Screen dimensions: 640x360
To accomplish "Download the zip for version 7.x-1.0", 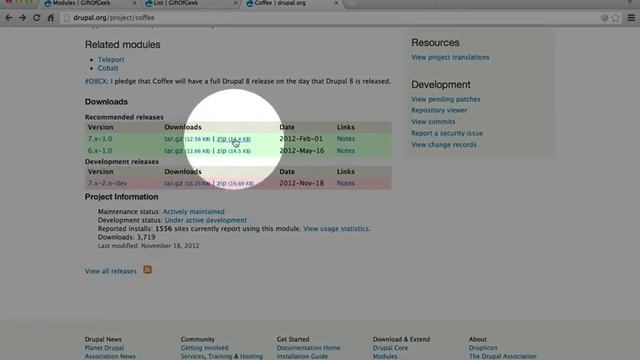I will coord(233,139).
